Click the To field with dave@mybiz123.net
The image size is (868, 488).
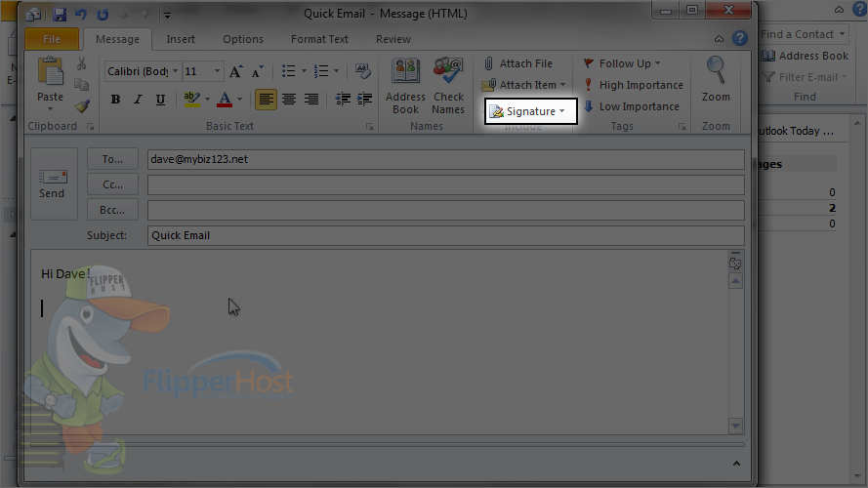click(x=445, y=159)
